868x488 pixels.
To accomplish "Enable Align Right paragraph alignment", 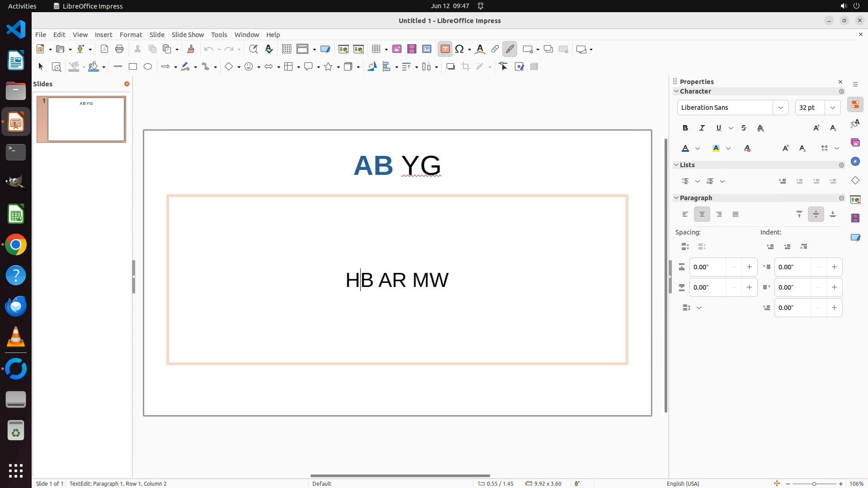I will pos(719,214).
